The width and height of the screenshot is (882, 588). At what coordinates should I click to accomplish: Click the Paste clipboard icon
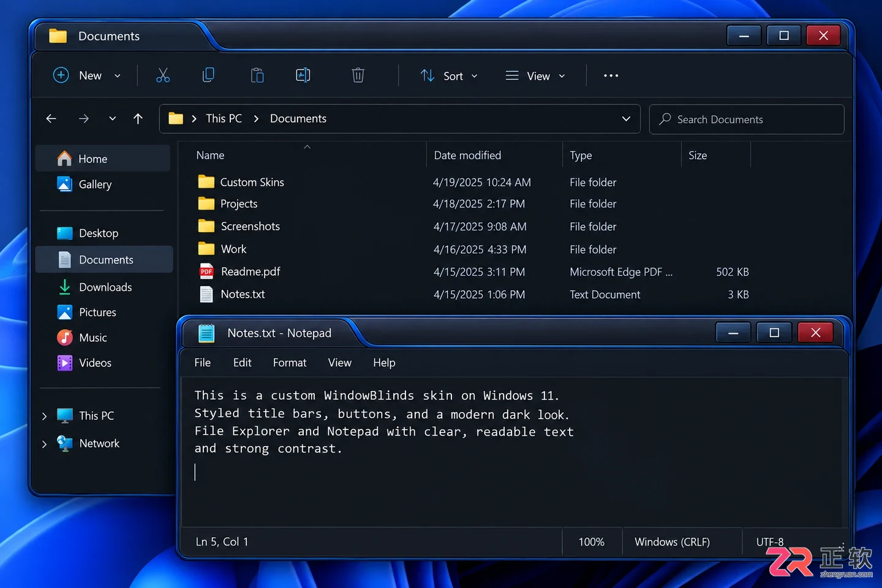click(257, 75)
